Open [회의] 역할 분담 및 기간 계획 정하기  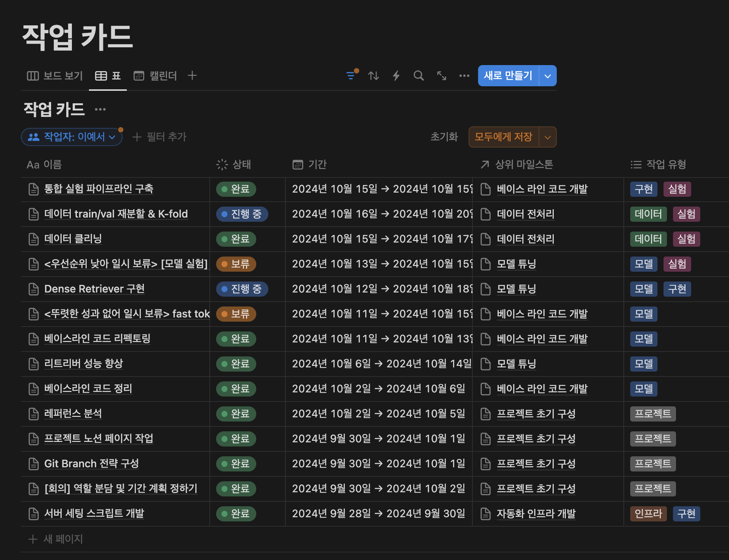pyautogui.click(x=121, y=488)
